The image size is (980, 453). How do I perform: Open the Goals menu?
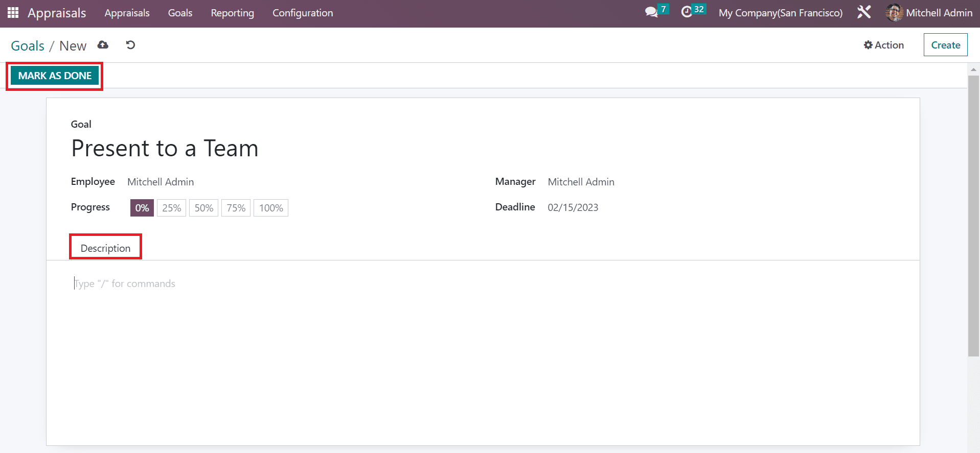pyautogui.click(x=180, y=13)
